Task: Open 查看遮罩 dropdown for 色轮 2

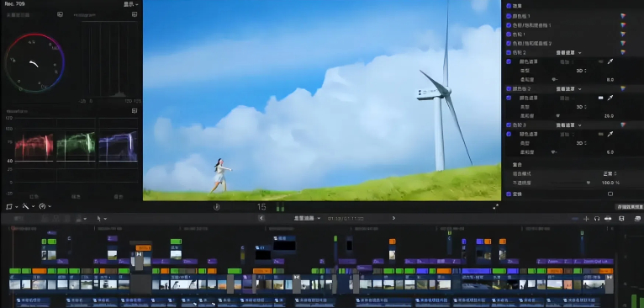Action: [x=569, y=53]
